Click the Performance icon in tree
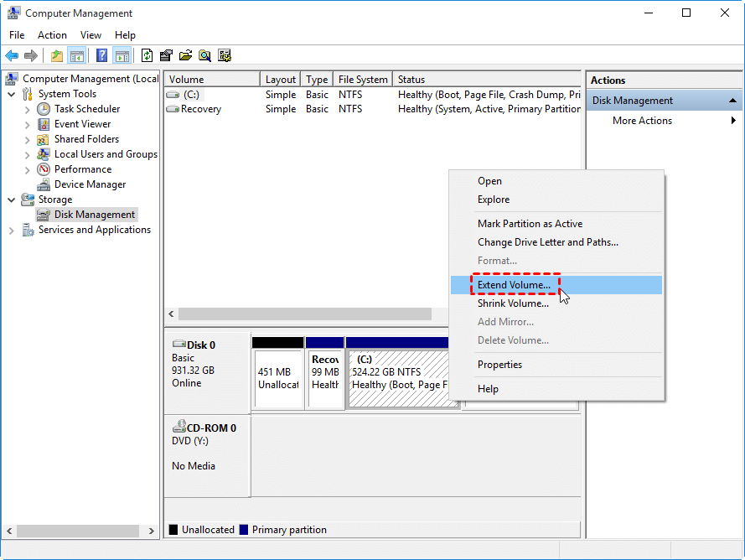 pos(44,169)
